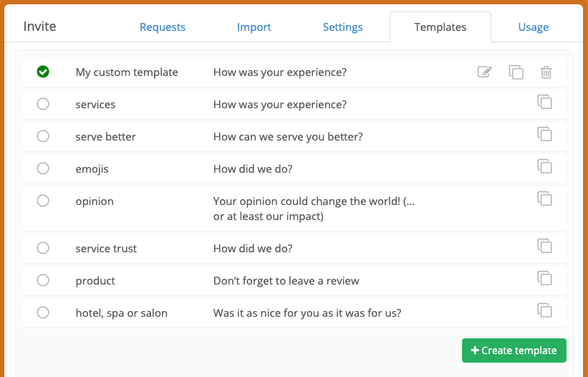Copy the service trust template
The width and height of the screenshot is (588, 377).
544,246
